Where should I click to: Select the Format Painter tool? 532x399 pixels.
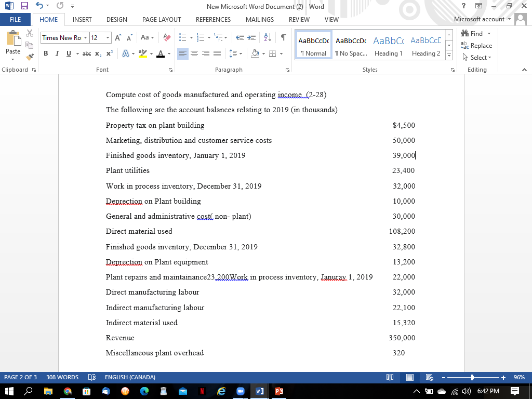coord(30,56)
